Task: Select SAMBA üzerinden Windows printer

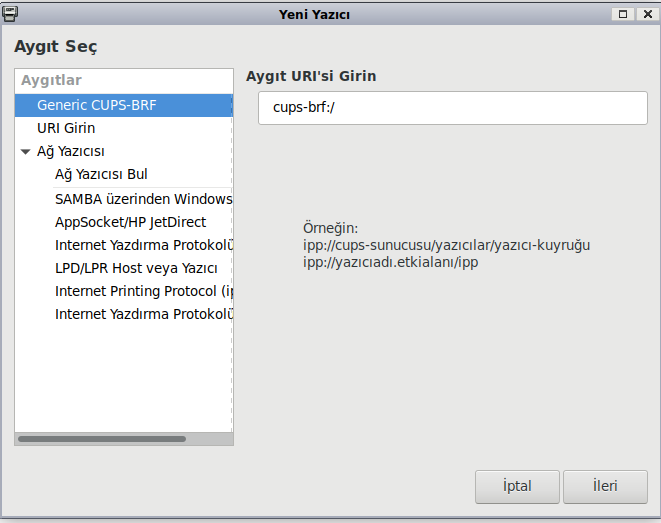Action: 143,199
